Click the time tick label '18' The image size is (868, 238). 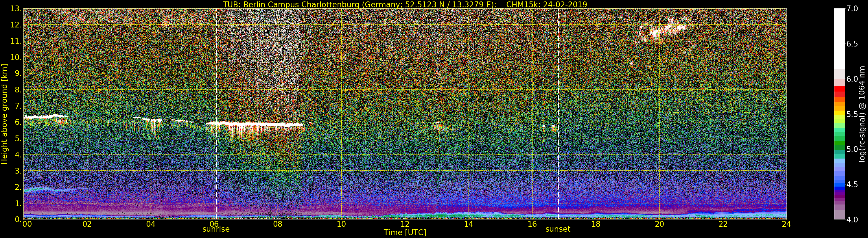coord(596,224)
